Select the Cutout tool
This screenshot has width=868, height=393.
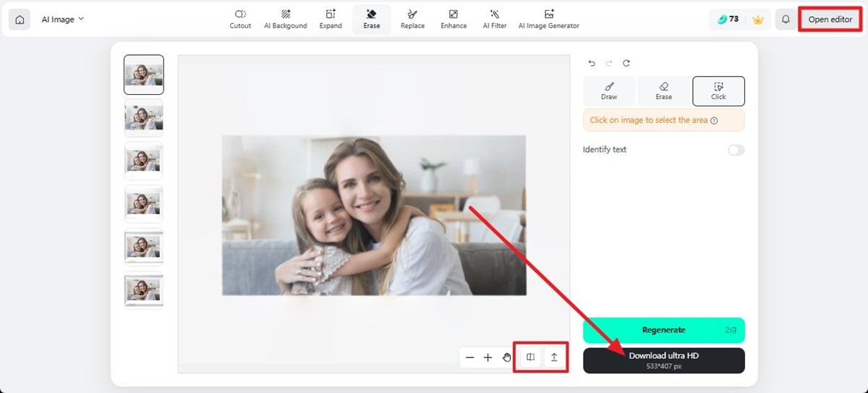point(240,20)
